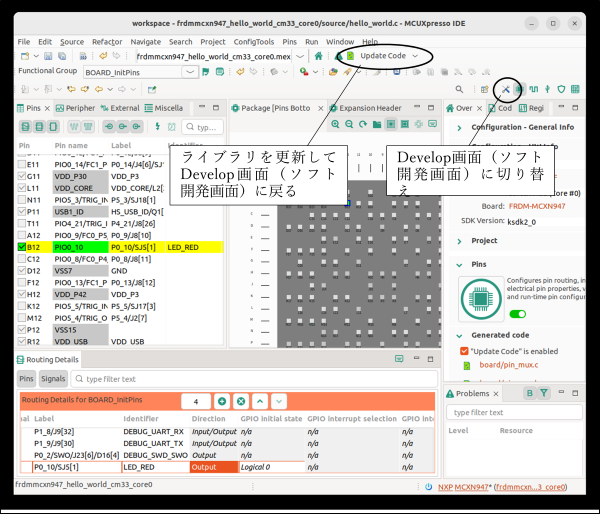This screenshot has width=600, height=514.
Task: Enable the C12 pin checkbox
Action: (x=22, y=258)
